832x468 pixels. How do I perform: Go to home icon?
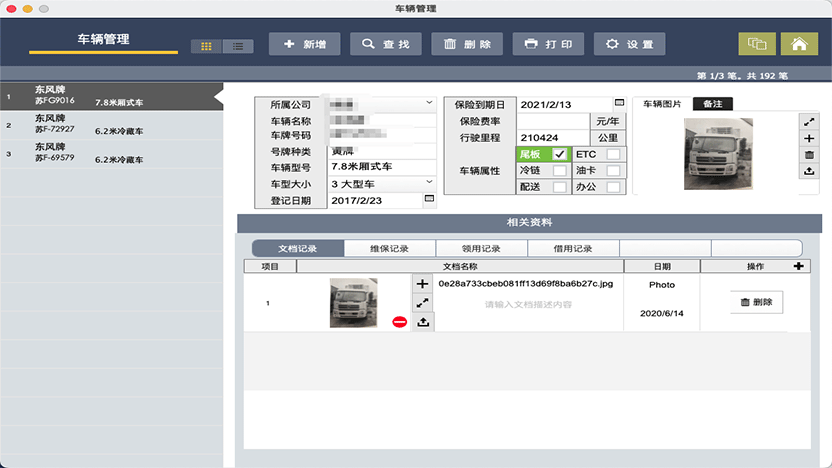[x=799, y=44]
